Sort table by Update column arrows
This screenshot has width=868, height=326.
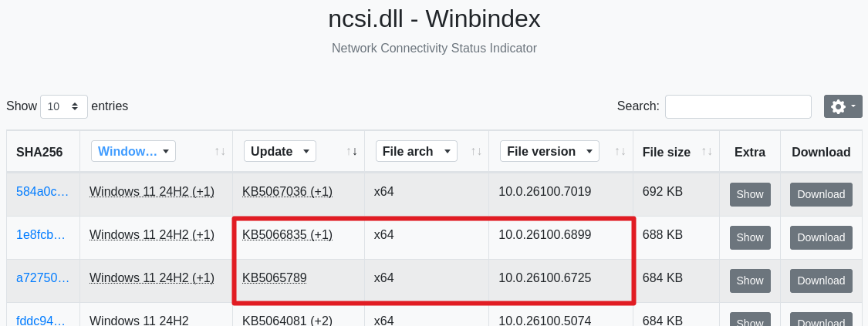[352, 152]
